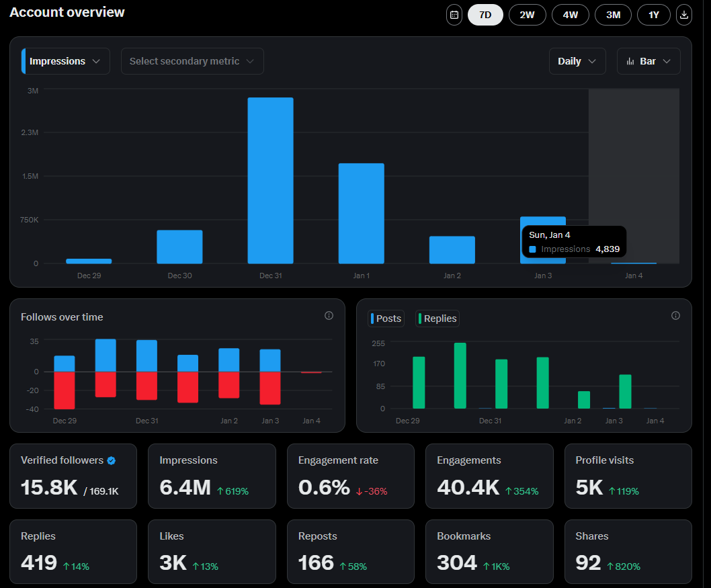Expand the Daily interval dropdown
This screenshot has height=588, width=711.
577,61
